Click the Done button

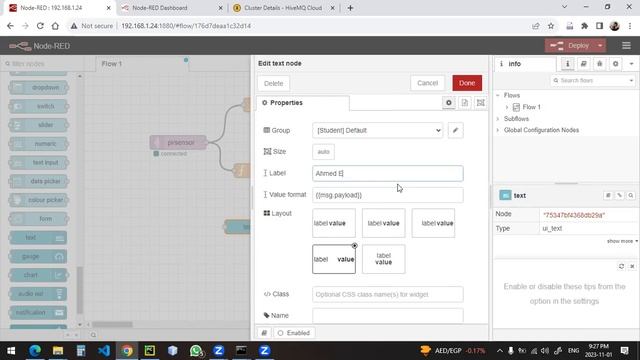pos(467,83)
